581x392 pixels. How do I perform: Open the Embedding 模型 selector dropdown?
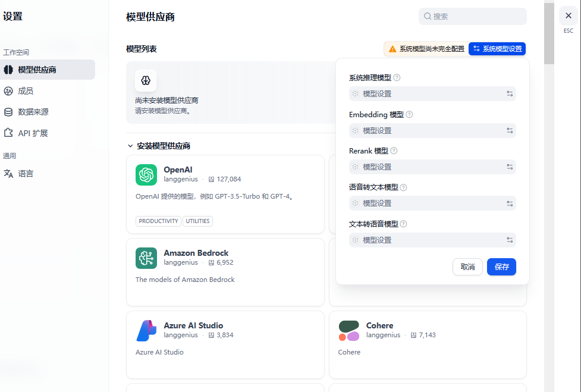(x=432, y=130)
